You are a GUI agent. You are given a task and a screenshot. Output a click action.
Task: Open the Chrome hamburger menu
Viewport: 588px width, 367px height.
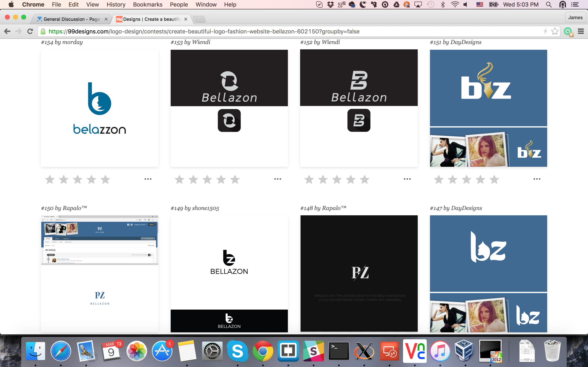tap(581, 31)
